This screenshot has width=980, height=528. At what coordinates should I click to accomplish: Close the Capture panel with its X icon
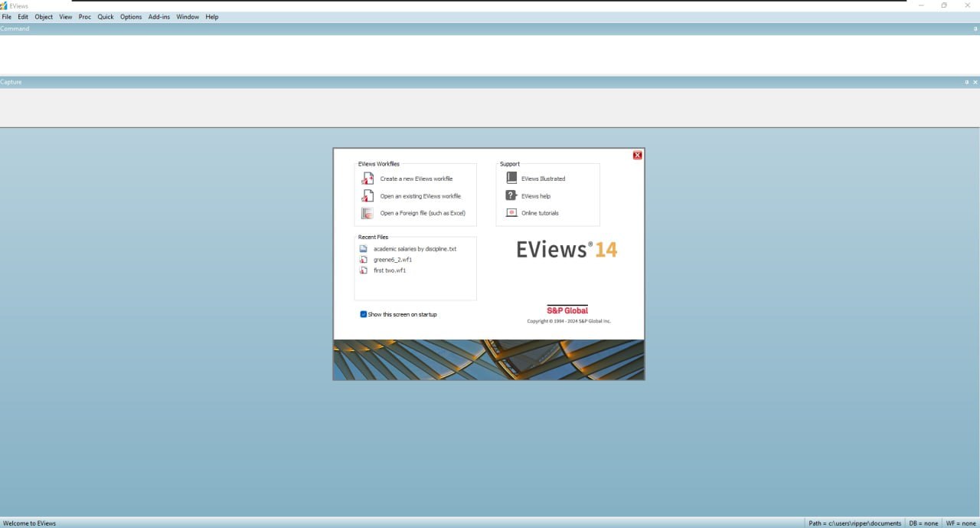(x=975, y=82)
